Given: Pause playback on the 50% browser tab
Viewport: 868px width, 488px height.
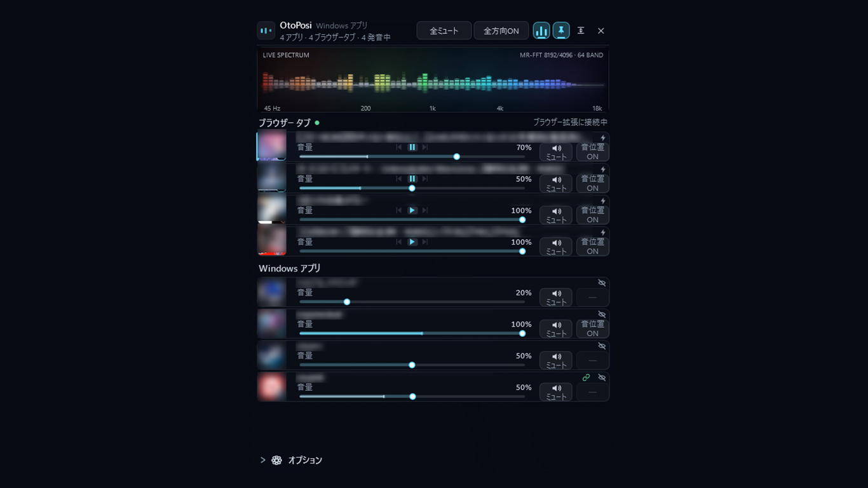Looking at the screenshot, I should point(412,179).
